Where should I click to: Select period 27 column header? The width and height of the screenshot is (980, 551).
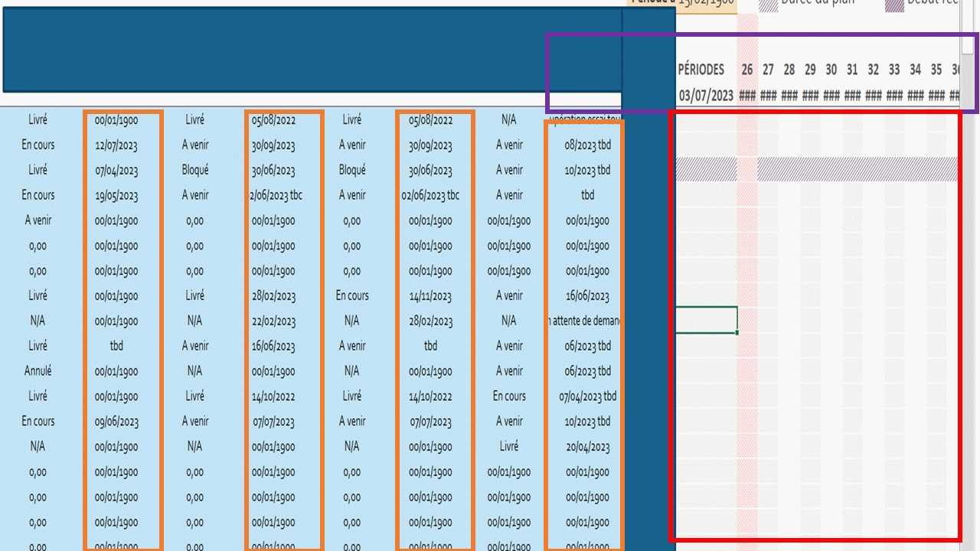point(768,70)
